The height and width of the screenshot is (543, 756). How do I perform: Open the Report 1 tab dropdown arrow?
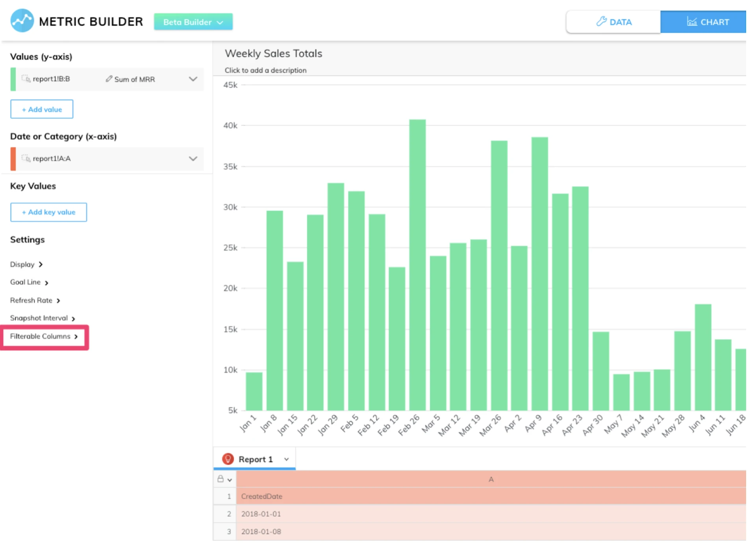coord(287,459)
